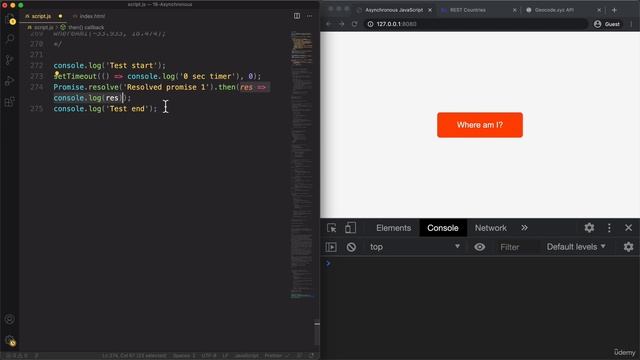Show the console sidebar
Viewport: 640px width, 360px height.
(x=331, y=247)
